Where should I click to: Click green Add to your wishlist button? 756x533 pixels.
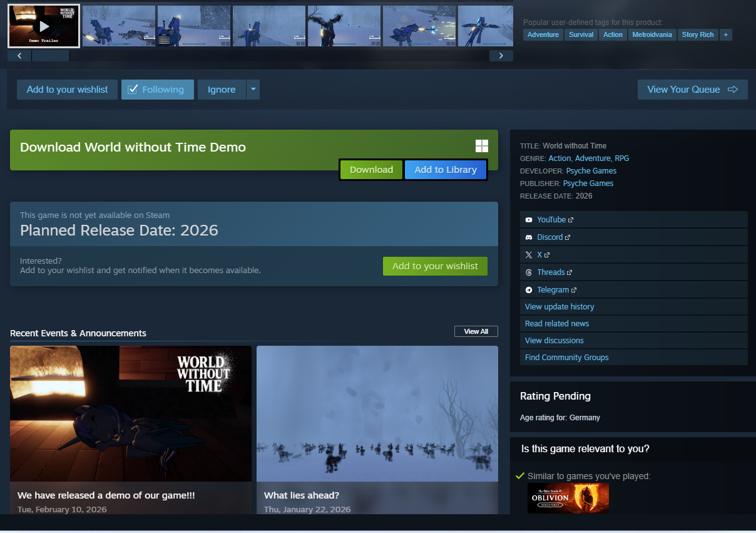435,266
